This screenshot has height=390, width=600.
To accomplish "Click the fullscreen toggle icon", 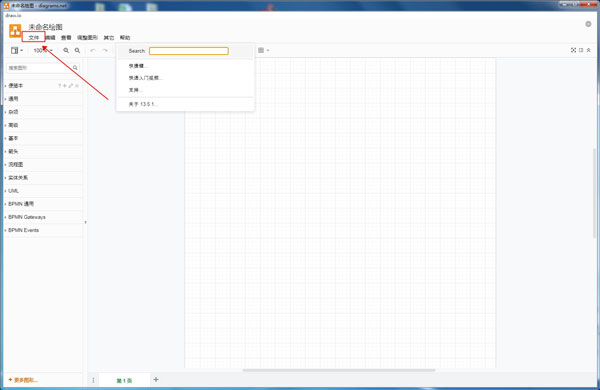I will click(573, 50).
